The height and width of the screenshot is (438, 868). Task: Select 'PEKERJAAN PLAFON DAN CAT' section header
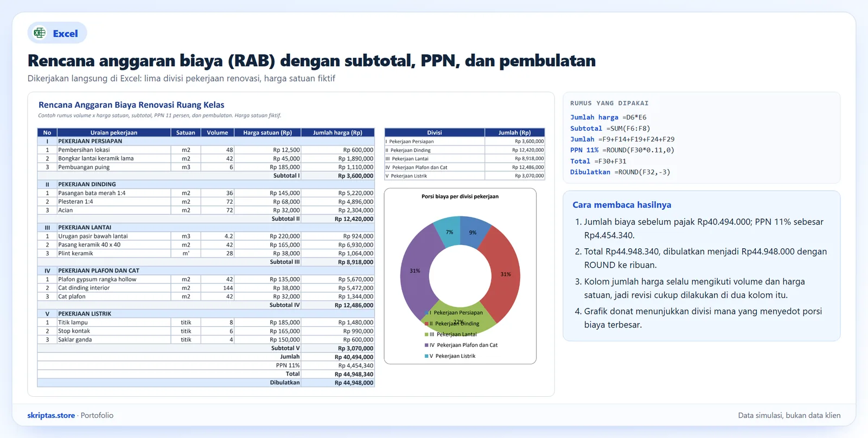tap(99, 270)
